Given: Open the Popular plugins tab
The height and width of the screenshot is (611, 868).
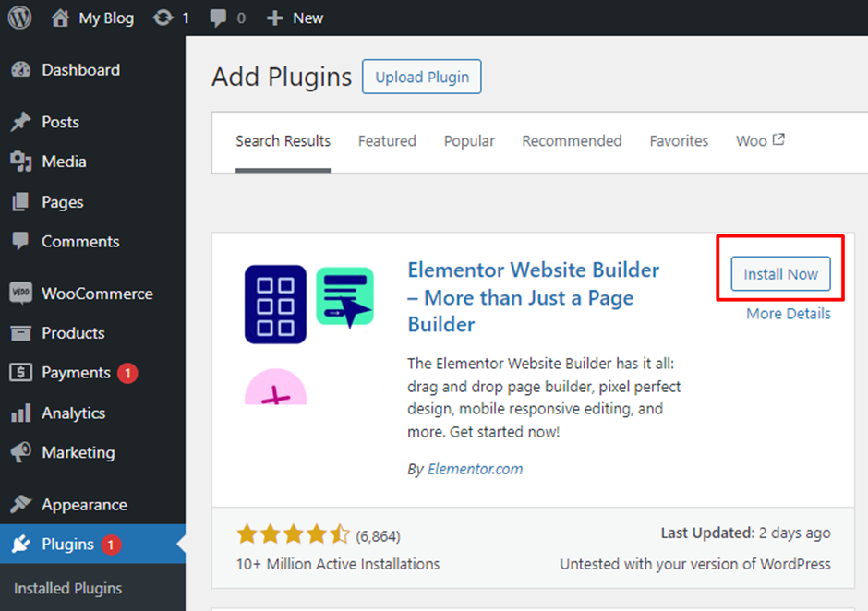Looking at the screenshot, I should (469, 140).
